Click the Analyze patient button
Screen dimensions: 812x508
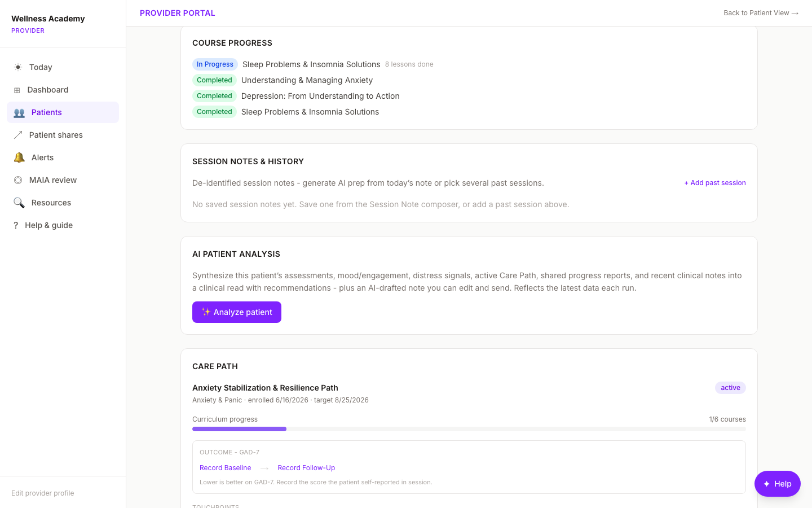(237, 312)
